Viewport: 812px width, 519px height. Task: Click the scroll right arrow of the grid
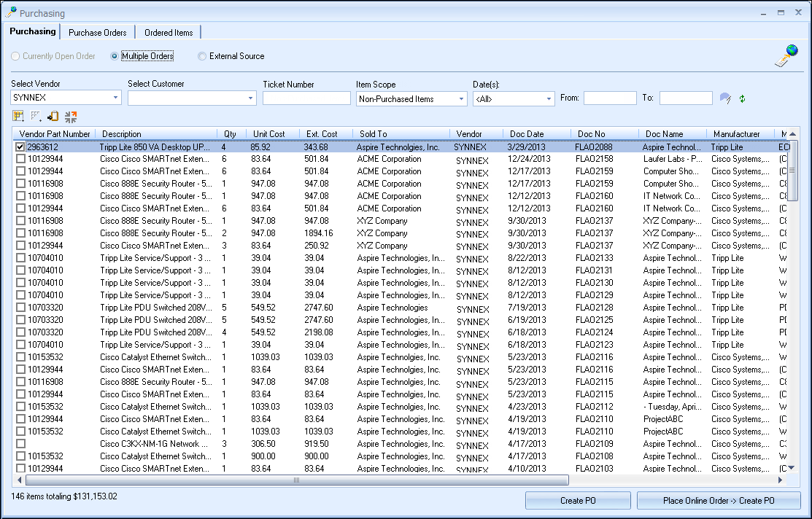[x=780, y=480]
